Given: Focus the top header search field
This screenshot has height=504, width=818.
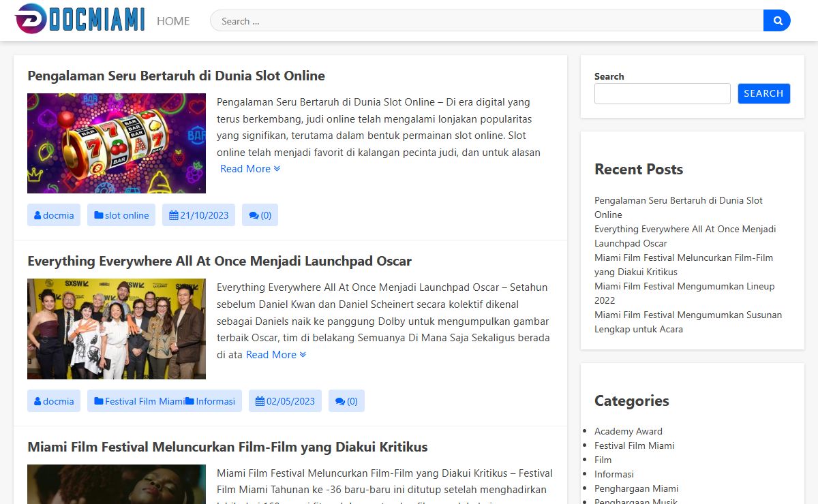Looking at the screenshot, I should [x=487, y=21].
